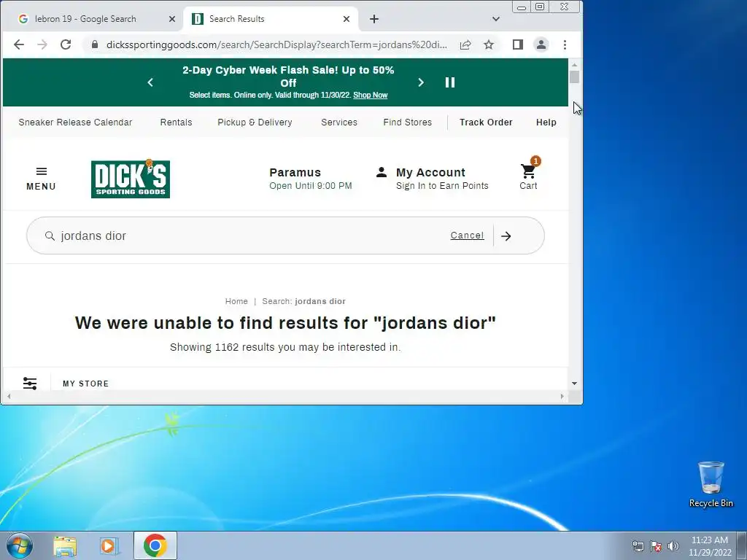Cancel the search query
Image resolution: width=747 pixels, height=560 pixels.
point(468,236)
